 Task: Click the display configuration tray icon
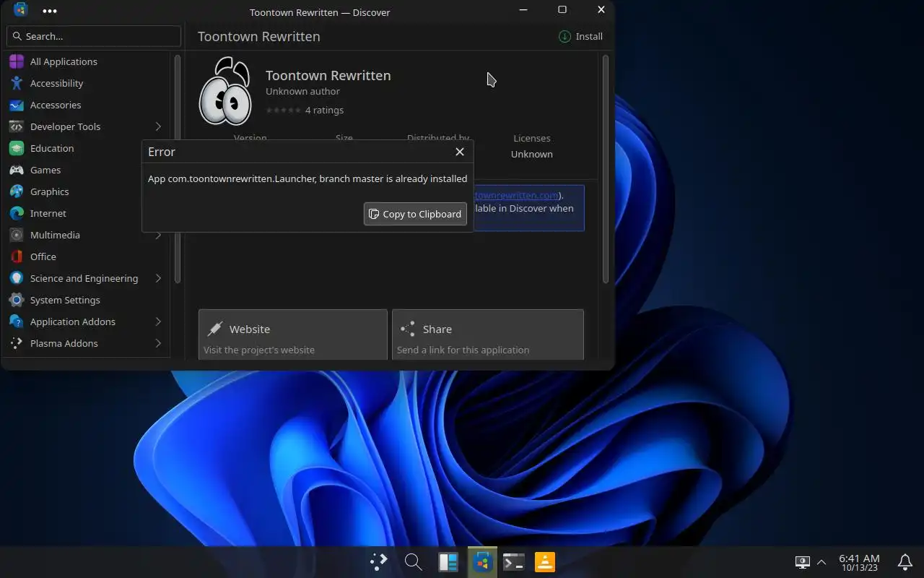point(802,562)
